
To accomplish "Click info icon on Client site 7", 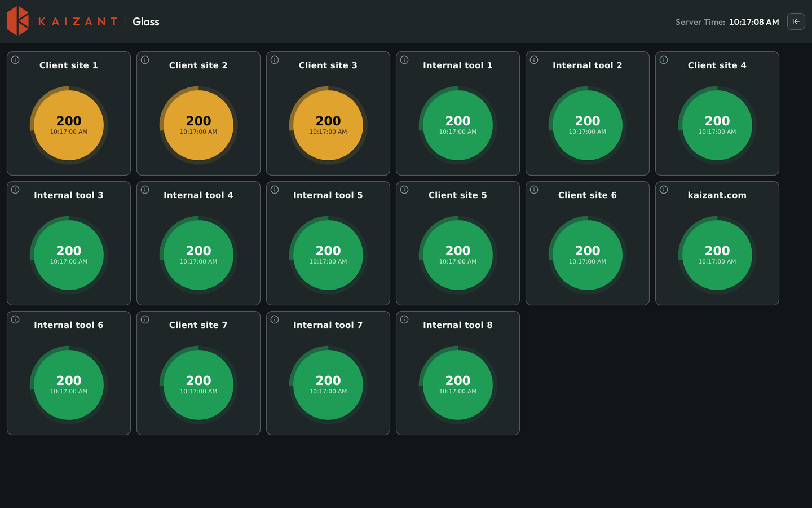I will point(145,319).
